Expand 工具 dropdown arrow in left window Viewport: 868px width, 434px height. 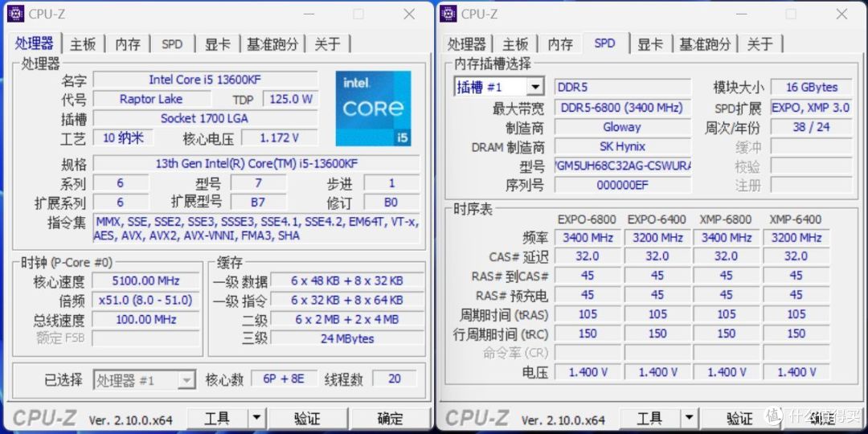tap(256, 418)
